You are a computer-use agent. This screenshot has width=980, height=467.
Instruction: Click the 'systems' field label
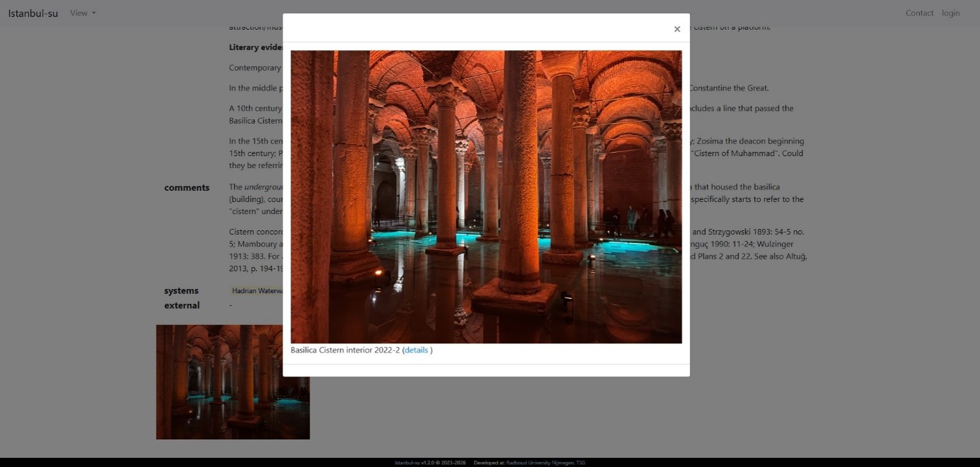pyautogui.click(x=181, y=291)
